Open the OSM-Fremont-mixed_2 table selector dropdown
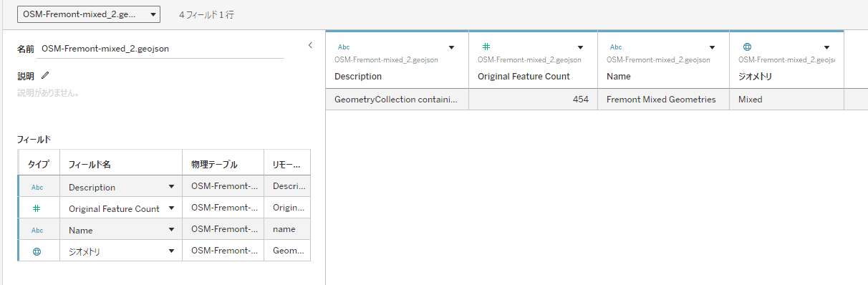 tap(89, 14)
